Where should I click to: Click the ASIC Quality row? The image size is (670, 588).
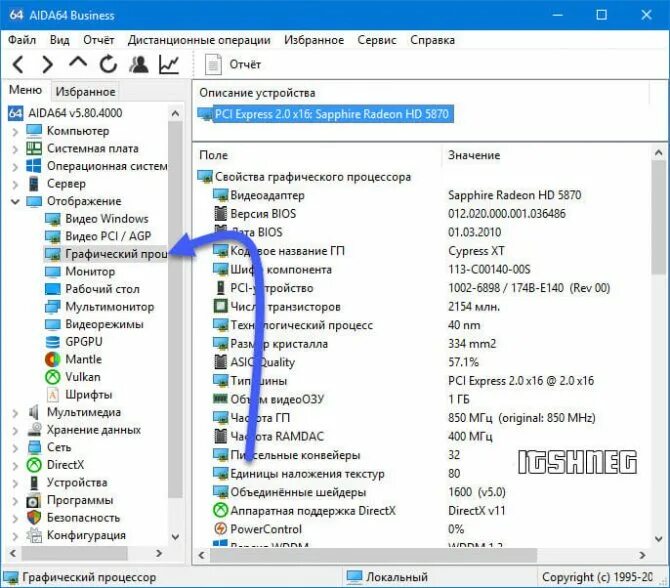262,362
